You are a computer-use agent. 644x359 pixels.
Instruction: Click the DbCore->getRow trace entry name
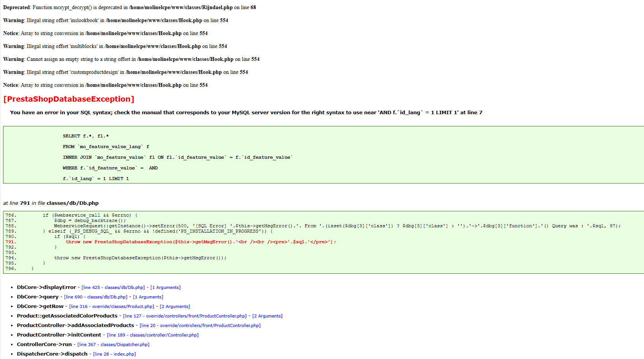40,306
